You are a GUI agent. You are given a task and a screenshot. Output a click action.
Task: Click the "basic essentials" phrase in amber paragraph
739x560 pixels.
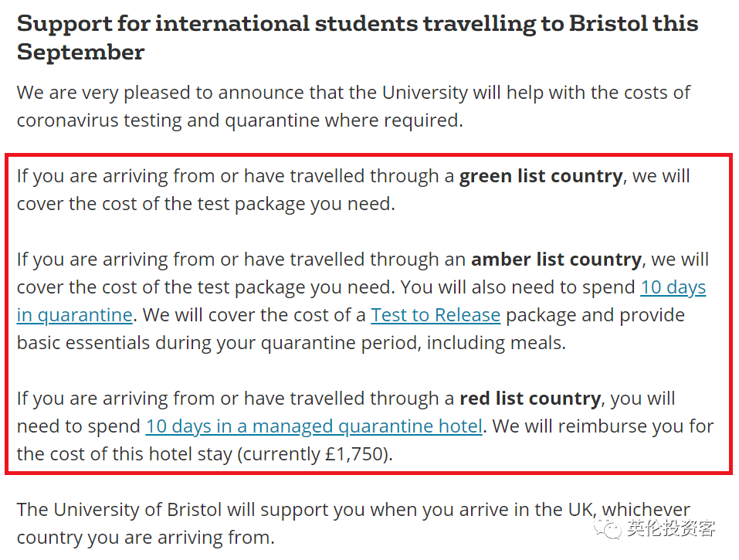[x=83, y=343]
